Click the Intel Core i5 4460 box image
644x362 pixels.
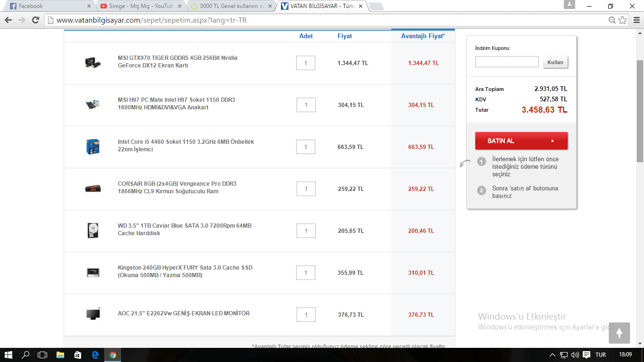tap(92, 147)
